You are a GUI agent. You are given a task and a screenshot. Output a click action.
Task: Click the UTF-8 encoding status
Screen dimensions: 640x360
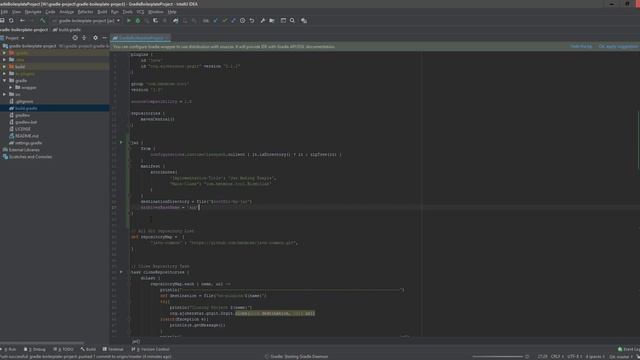tap(574, 356)
